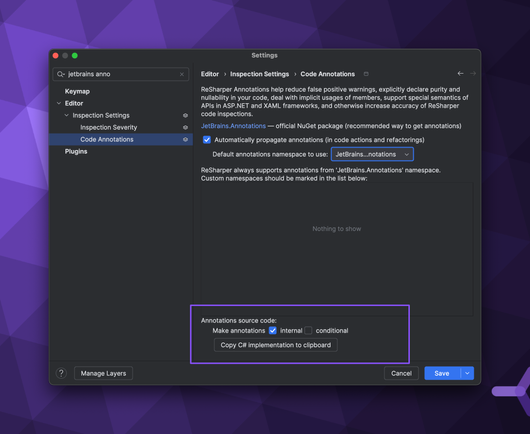
Task: Toggle Automatically propagate annotations checkbox
Action: [207, 140]
